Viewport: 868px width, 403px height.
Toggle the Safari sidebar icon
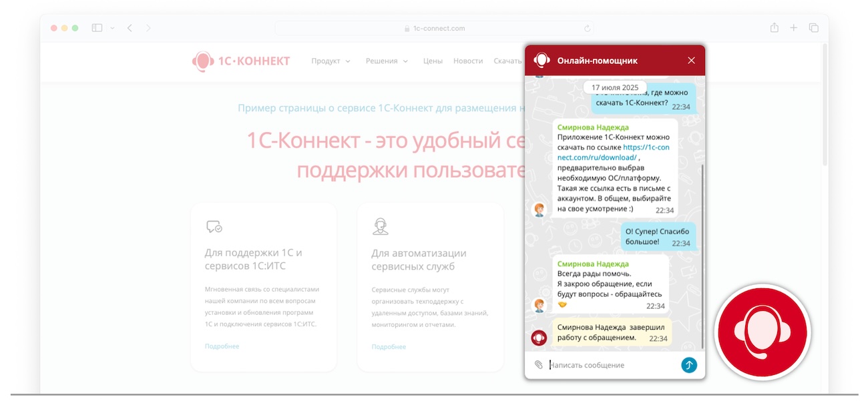click(97, 28)
